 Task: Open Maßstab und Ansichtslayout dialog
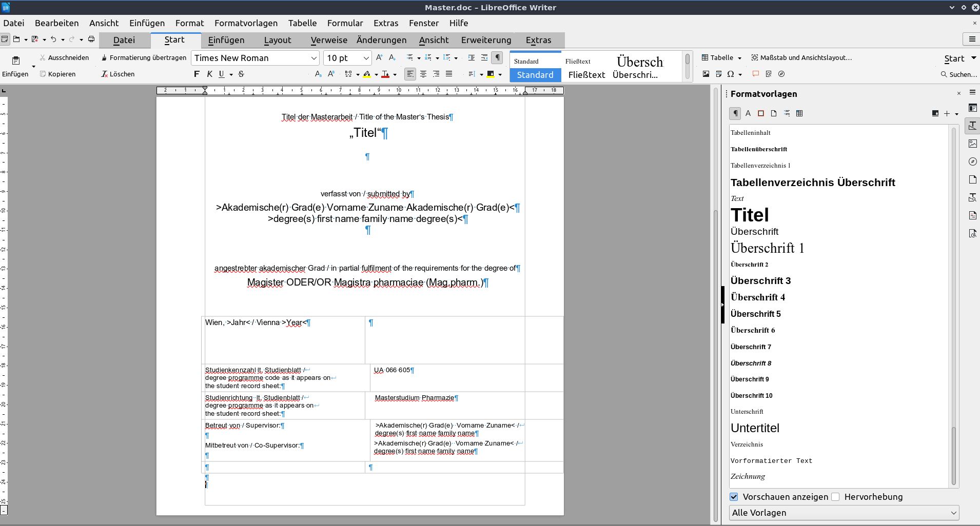pos(801,58)
